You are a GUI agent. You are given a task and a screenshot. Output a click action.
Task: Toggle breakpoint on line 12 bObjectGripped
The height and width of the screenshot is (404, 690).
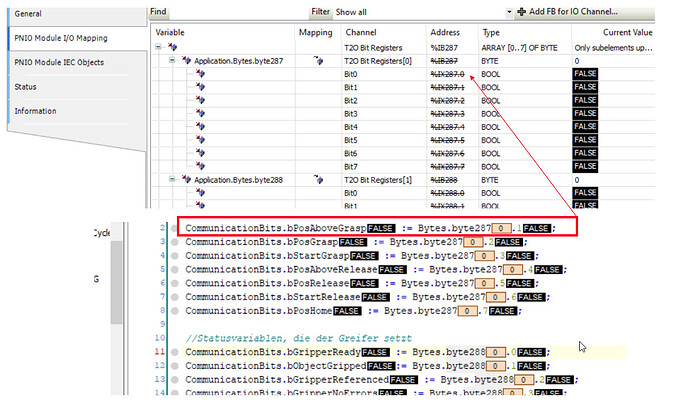[x=175, y=366]
